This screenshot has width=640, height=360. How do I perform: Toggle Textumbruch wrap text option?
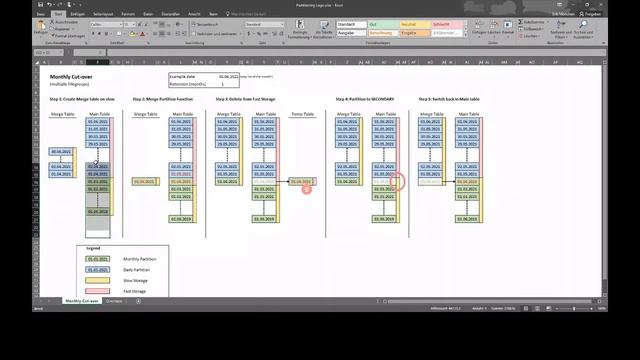[x=206, y=24]
